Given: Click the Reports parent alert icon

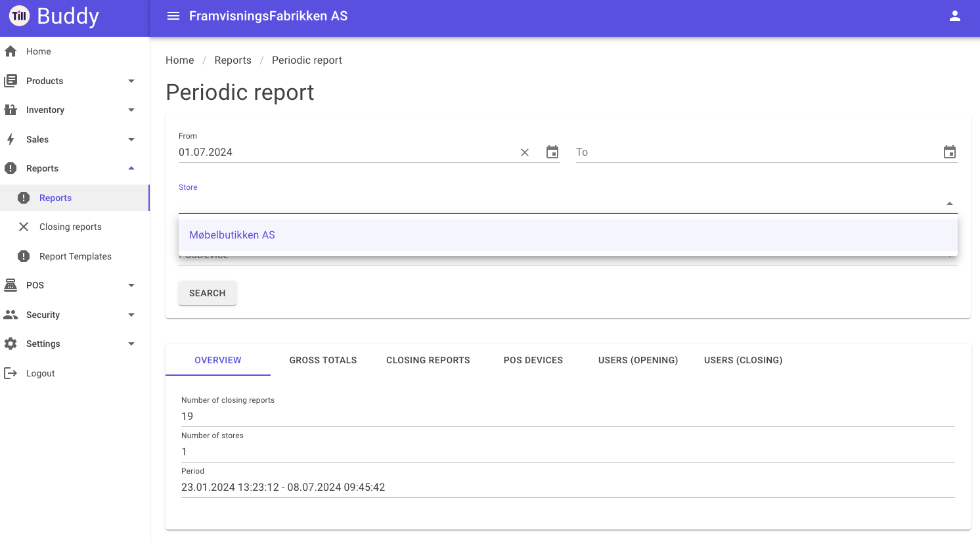Looking at the screenshot, I should click(x=11, y=168).
